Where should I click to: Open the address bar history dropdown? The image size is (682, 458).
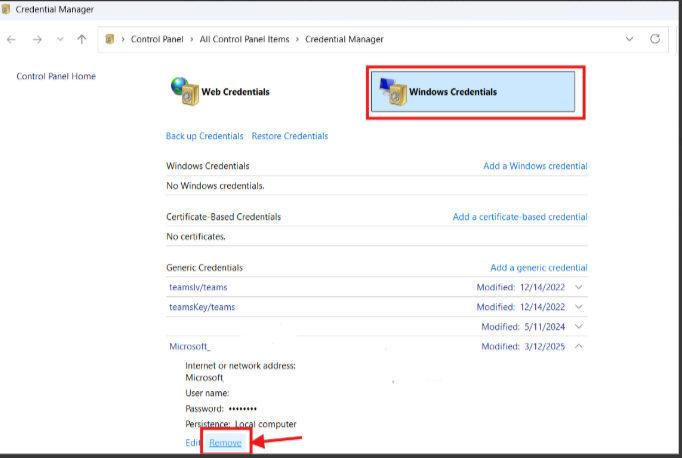tap(629, 39)
